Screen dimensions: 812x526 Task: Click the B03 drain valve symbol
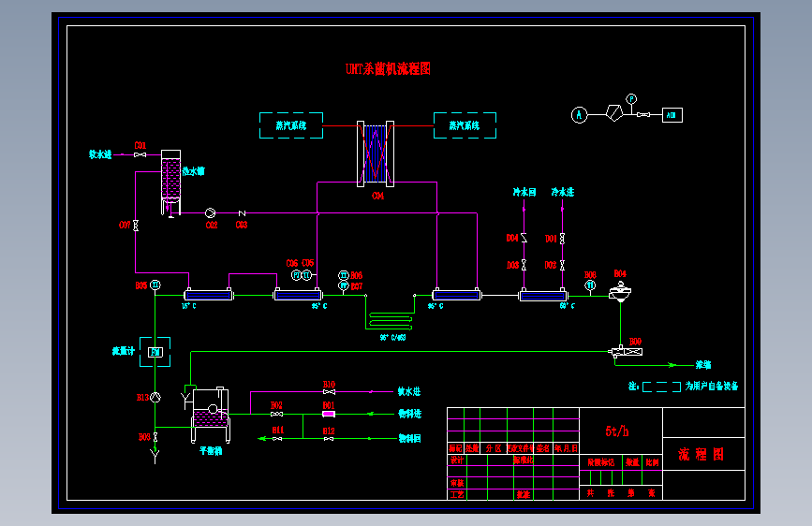point(155,437)
